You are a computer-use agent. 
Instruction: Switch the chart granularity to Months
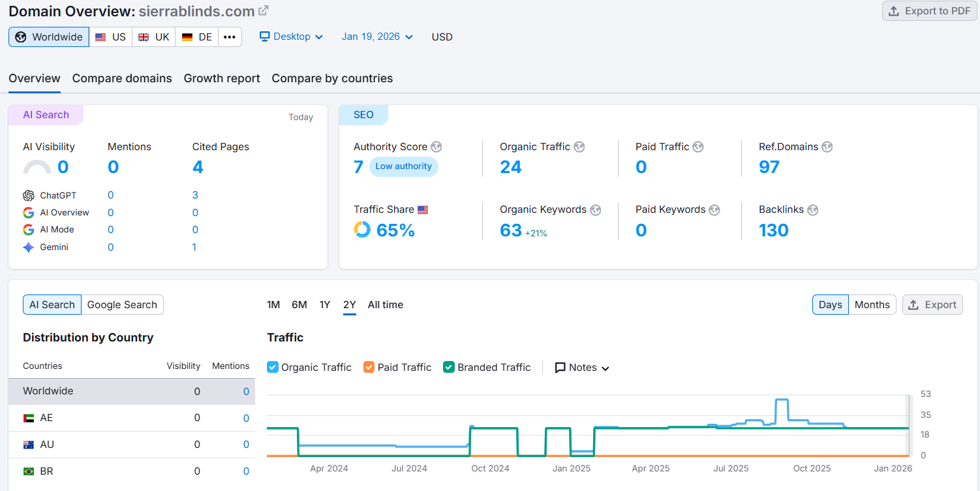[x=872, y=304]
